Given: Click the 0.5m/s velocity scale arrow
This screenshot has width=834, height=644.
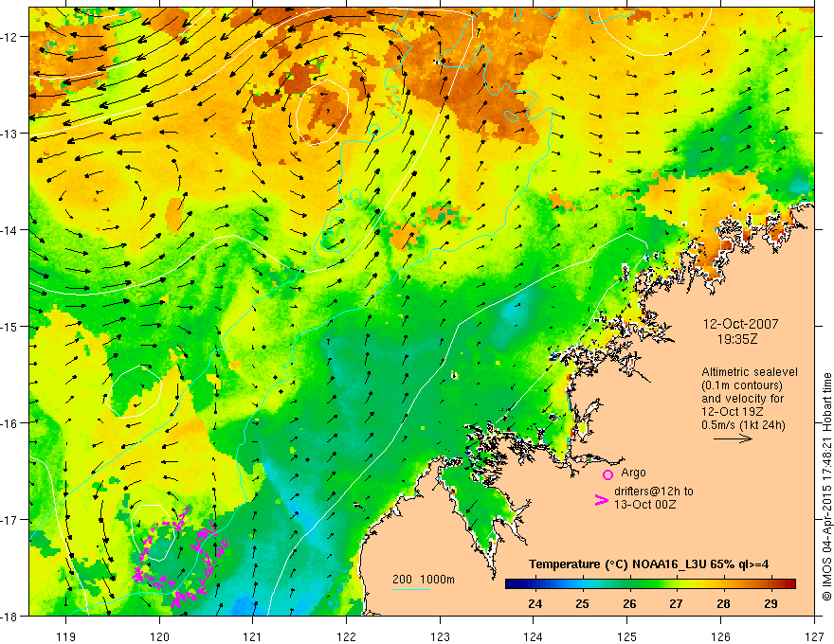Looking at the screenshot, I should tap(733, 438).
